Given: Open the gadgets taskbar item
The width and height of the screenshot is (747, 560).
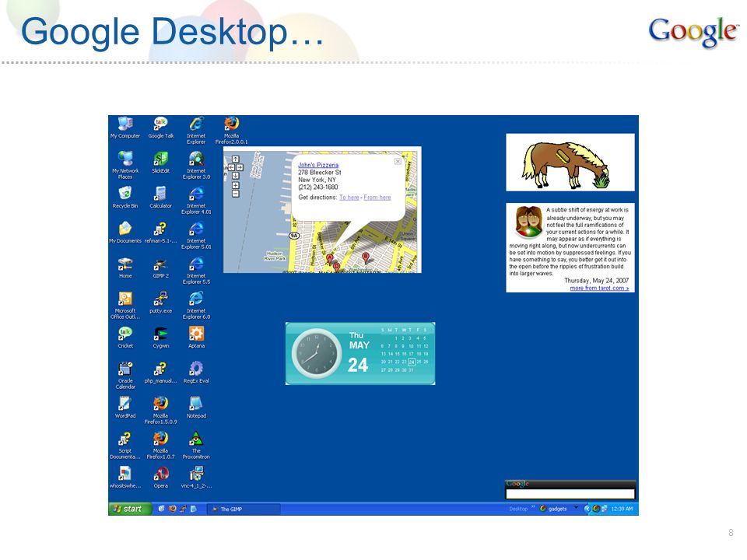Looking at the screenshot, I should click(553, 509).
